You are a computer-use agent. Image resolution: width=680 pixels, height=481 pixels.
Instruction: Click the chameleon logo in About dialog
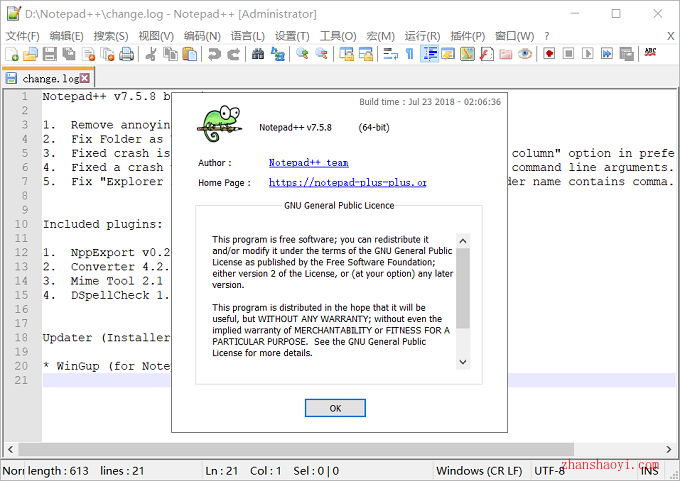click(x=221, y=124)
